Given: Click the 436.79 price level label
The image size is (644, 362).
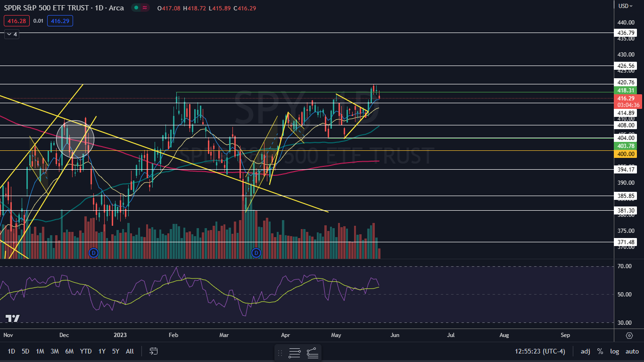Looking at the screenshot, I should point(626,33).
